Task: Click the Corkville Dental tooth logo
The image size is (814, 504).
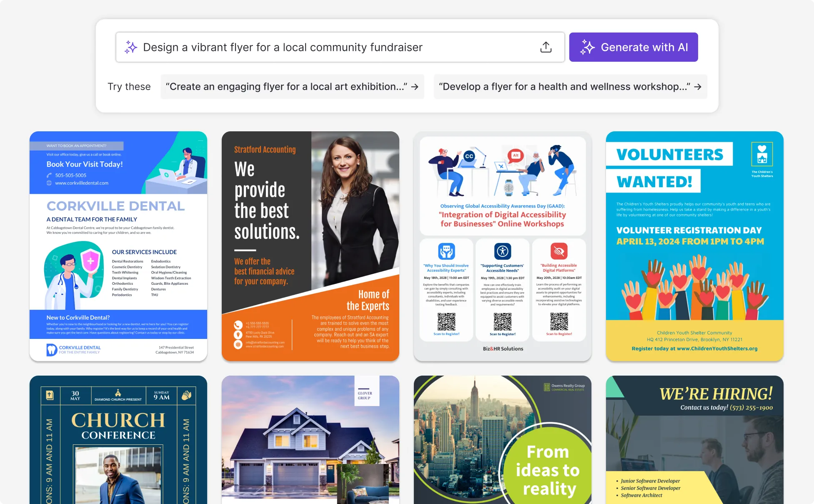Action: [x=51, y=349]
